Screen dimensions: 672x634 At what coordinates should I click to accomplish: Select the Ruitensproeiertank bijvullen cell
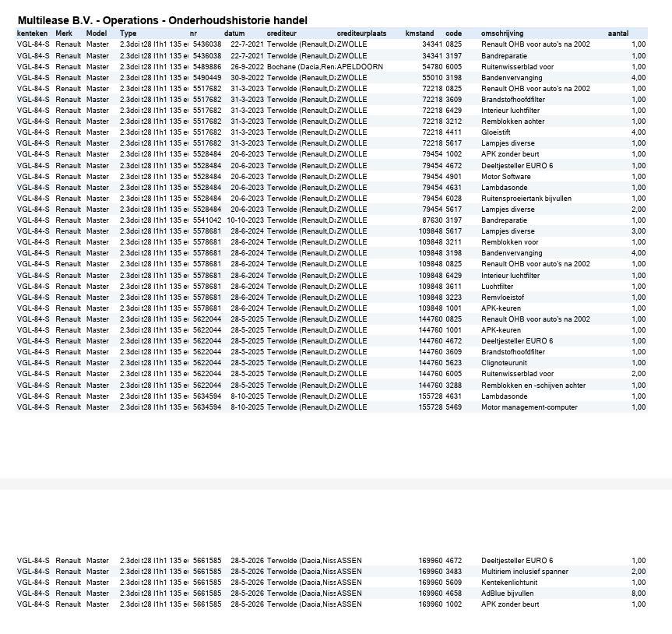point(526,198)
